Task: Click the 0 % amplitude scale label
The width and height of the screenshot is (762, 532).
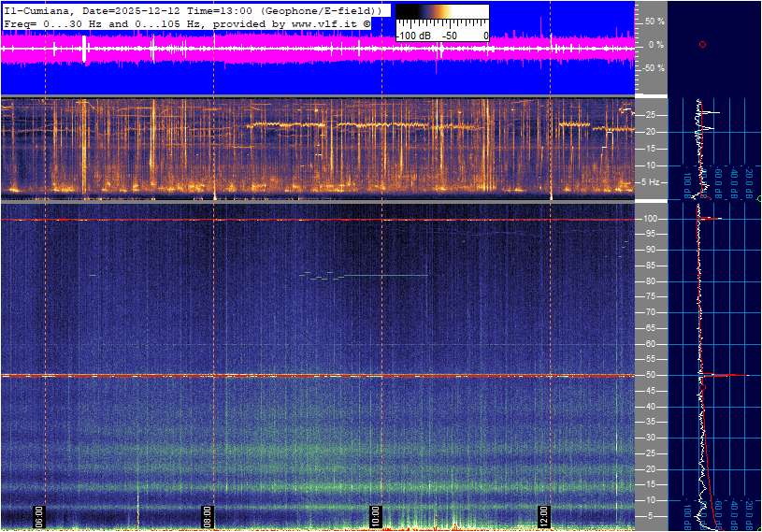Action: coord(656,45)
